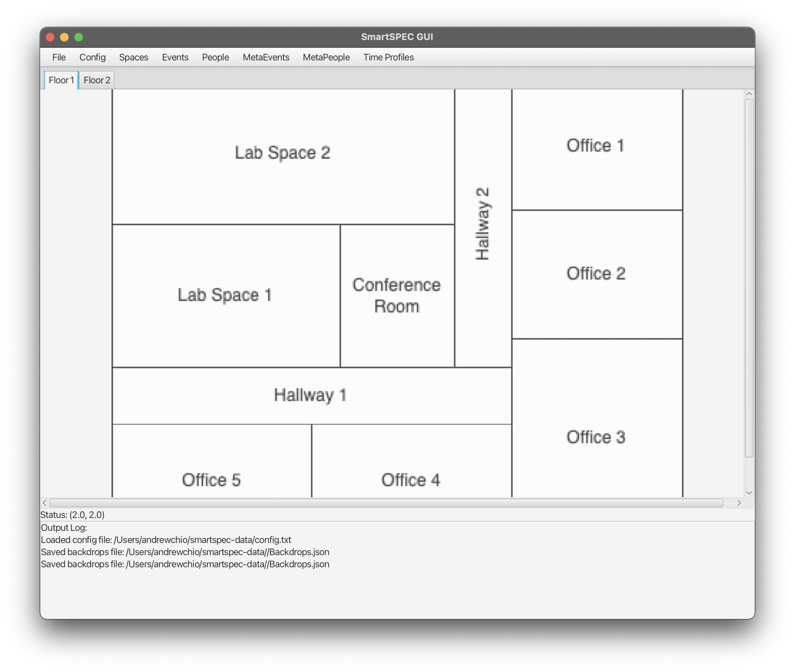Image resolution: width=795 pixels, height=672 pixels.
Task: Click the horizontal scrollbar left arrow
Action: [45, 503]
